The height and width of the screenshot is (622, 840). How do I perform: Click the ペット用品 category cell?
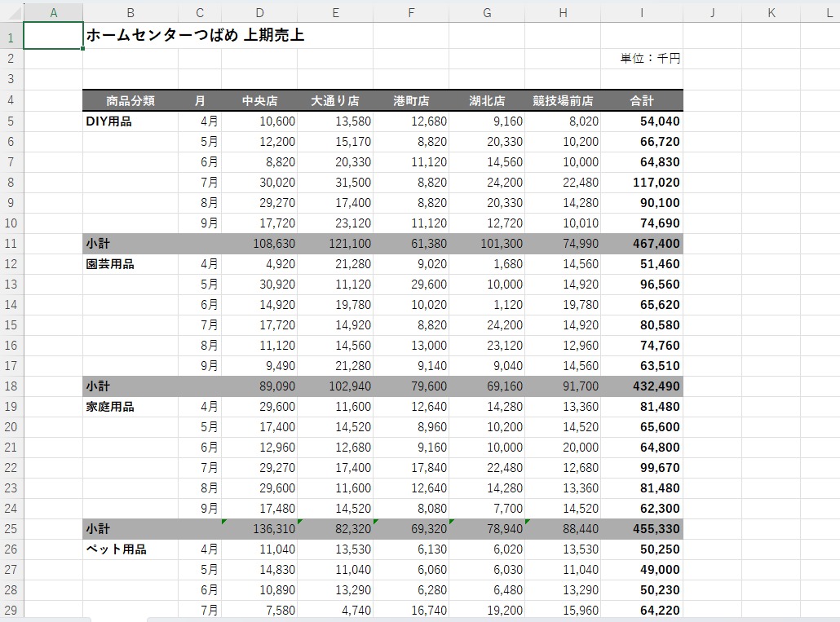tap(117, 549)
